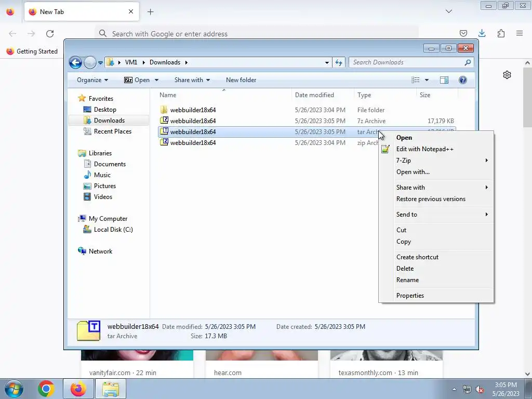The image size is (532, 399).
Task: Sort by the Size column header
Action: [437, 96]
